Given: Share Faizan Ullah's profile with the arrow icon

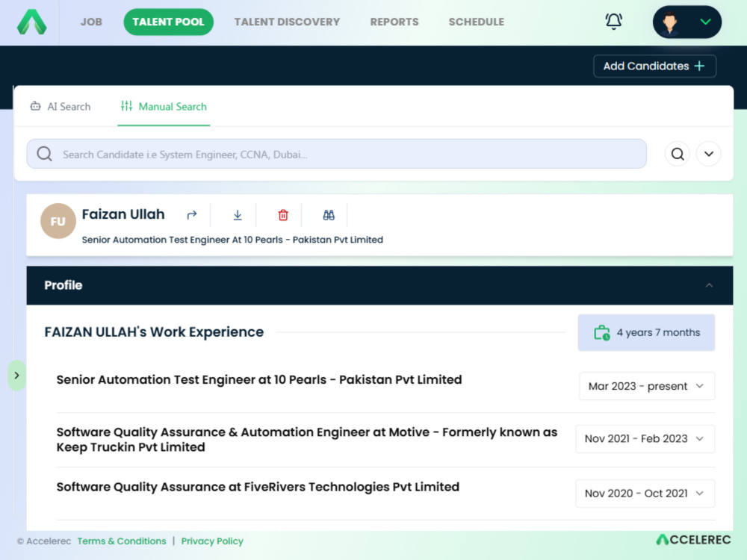Looking at the screenshot, I should [x=192, y=215].
